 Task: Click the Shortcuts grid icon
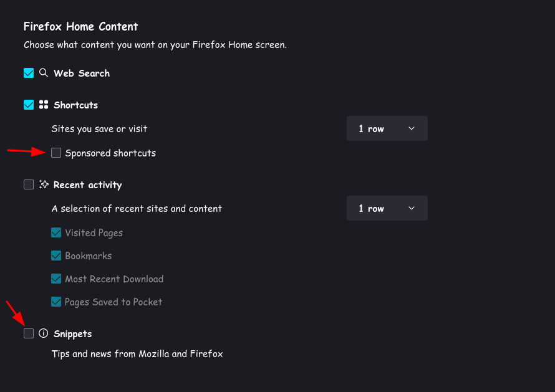44,105
